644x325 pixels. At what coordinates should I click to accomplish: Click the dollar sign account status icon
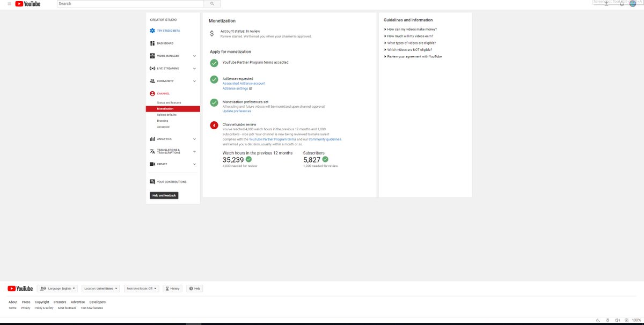click(x=212, y=34)
